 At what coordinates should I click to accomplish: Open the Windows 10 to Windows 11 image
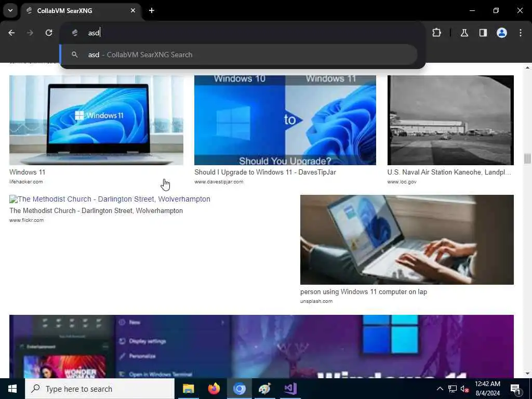pos(285,120)
